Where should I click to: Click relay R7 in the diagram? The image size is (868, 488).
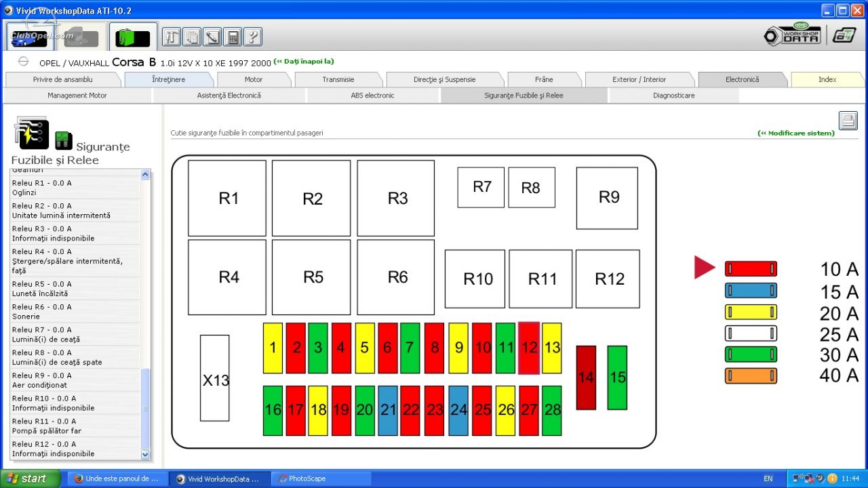tap(481, 187)
